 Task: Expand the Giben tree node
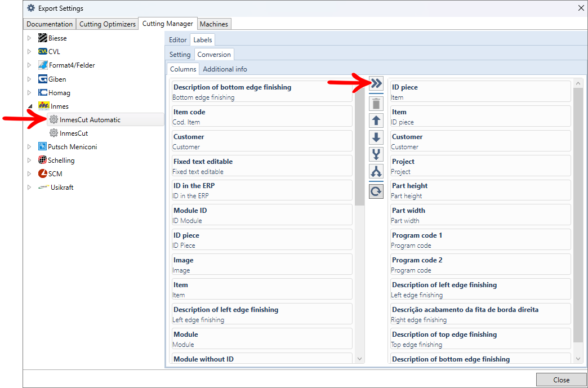tap(29, 79)
